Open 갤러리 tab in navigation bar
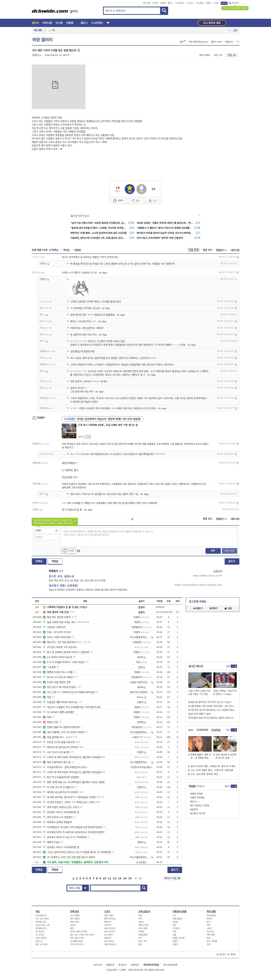271x980 pixels. tap(35, 23)
